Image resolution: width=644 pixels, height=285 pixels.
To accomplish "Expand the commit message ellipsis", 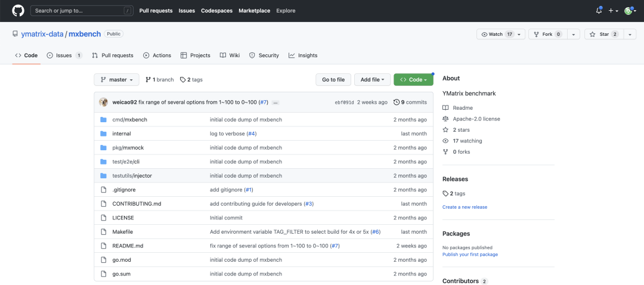I will [275, 103].
